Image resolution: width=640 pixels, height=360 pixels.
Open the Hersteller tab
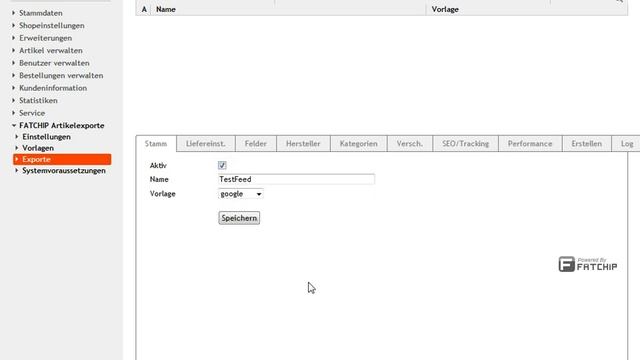(x=303, y=144)
